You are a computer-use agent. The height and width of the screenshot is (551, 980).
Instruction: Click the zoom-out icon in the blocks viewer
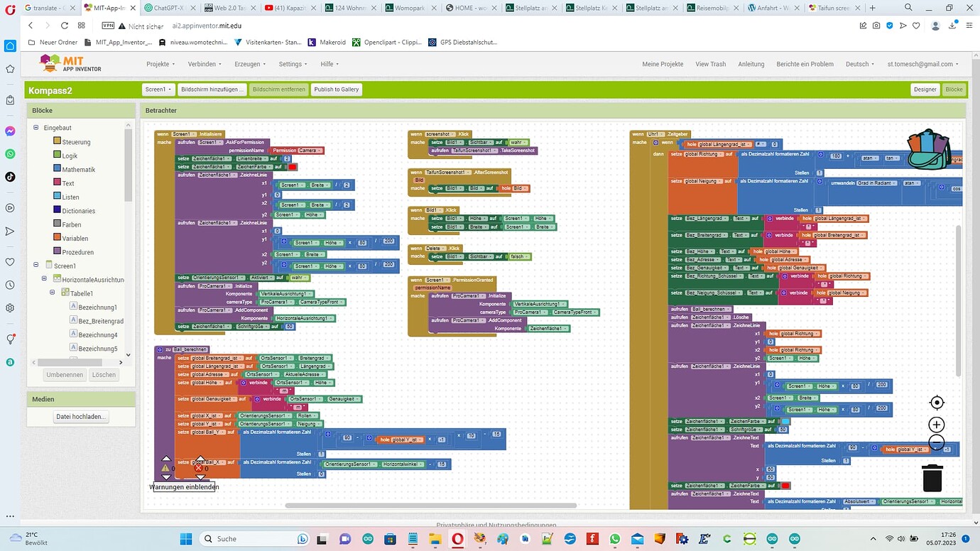click(936, 442)
